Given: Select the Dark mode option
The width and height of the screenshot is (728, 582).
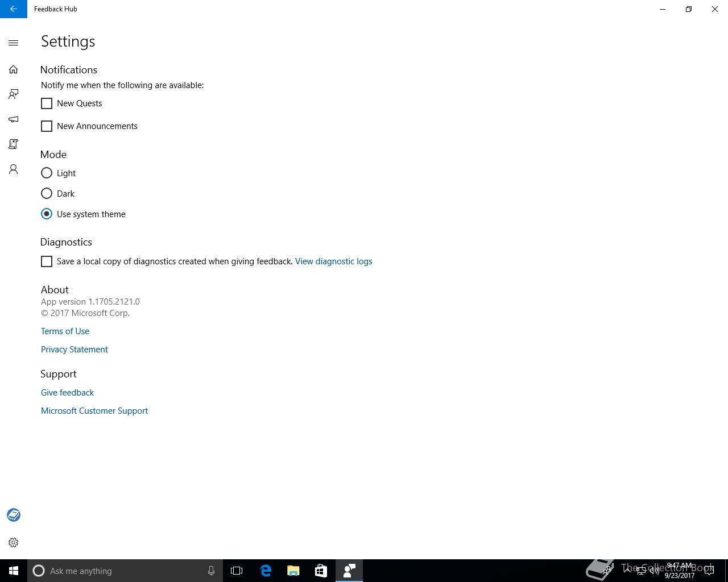Looking at the screenshot, I should pos(47,193).
